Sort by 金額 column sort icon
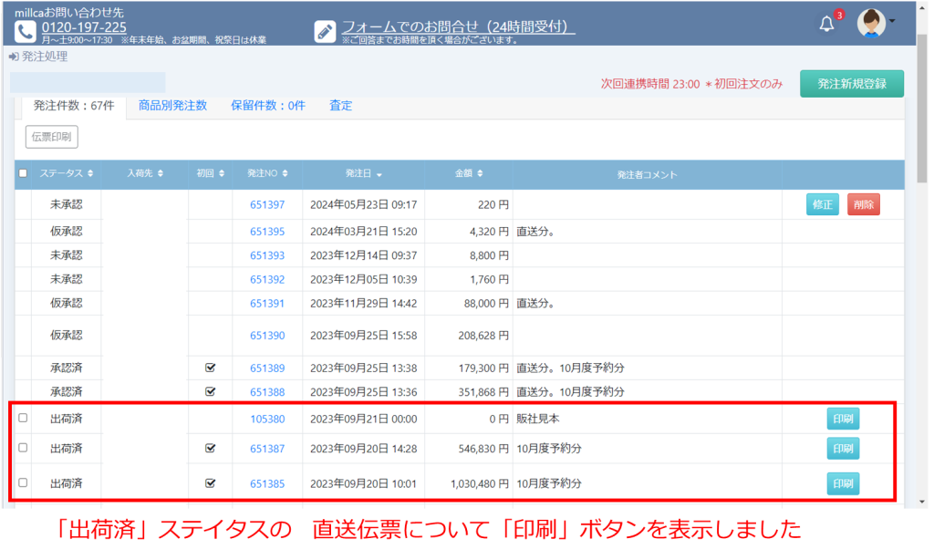This screenshot has height=560, width=934. 480,173
